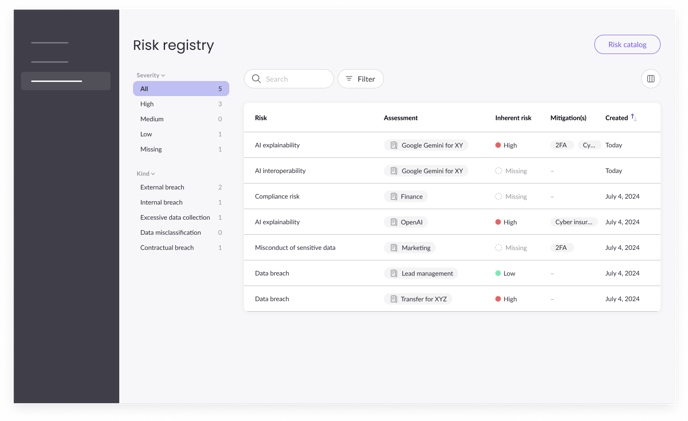Click the Mitigation(s) column header
The image size is (688, 421).
tap(568, 118)
